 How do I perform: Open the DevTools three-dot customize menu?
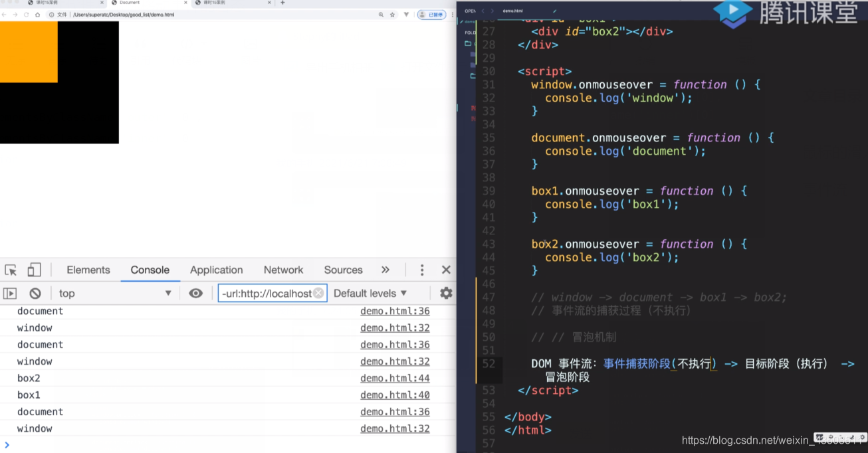(422, 270)
